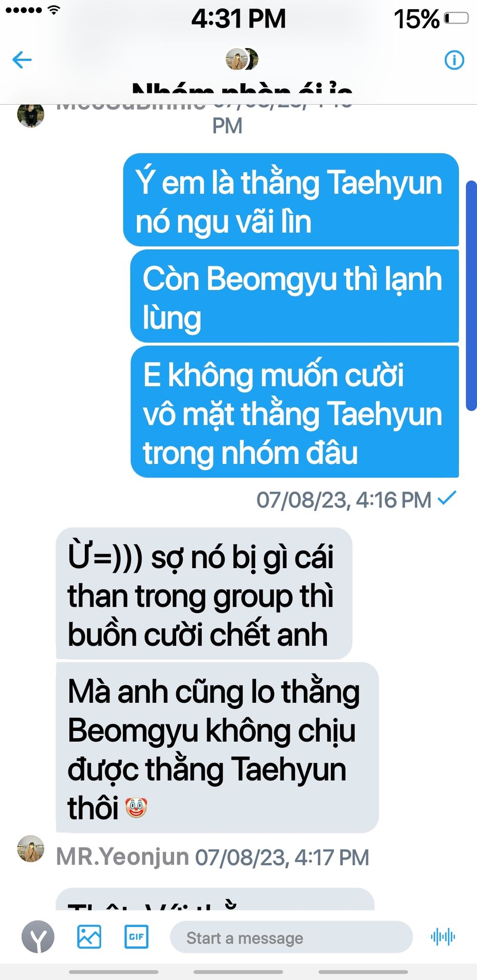Tap message 'Còn Beomgyu thì lạnh lùng'
The height and width of the screenshot is (980, 477).
coord(295,296)
